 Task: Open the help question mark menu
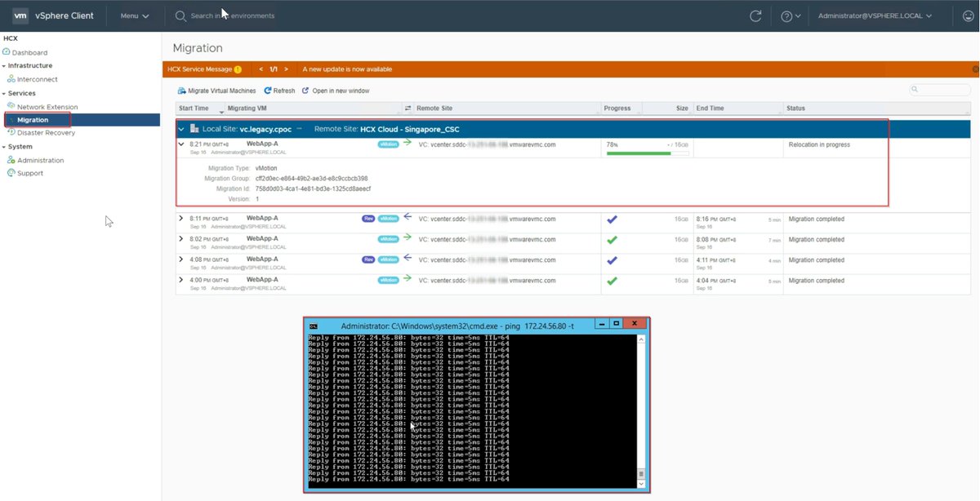point(791,16)
